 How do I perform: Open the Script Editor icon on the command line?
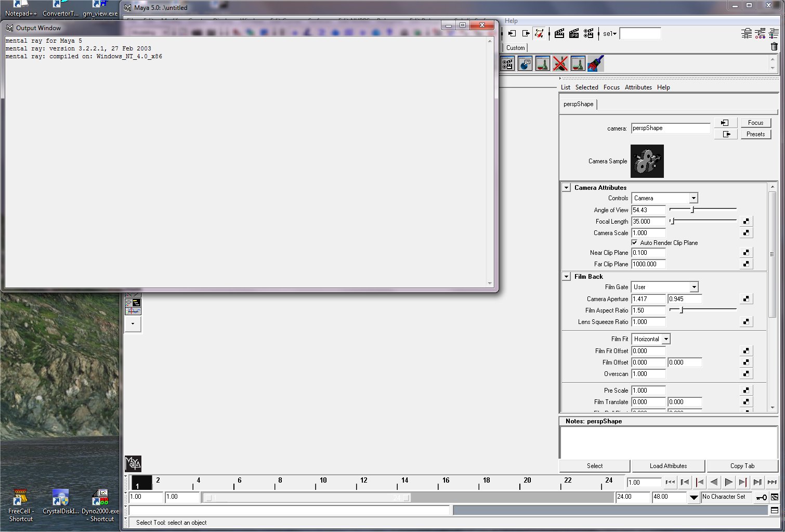tap(774, 511)
